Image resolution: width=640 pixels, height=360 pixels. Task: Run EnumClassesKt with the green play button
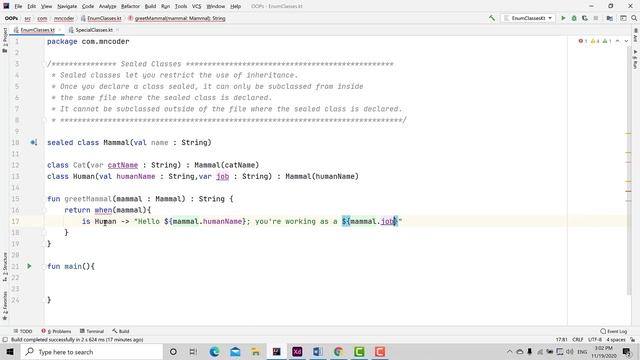[563, 18]
